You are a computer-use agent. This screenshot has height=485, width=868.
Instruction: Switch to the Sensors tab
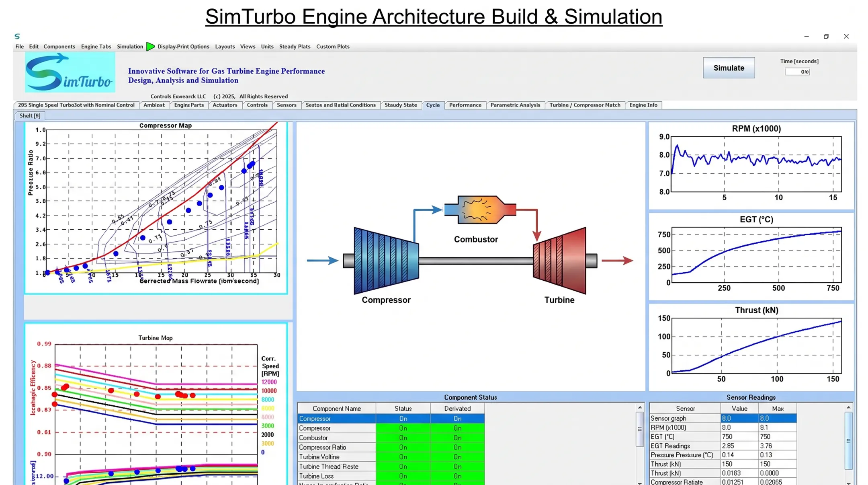(x=287, y=105)
